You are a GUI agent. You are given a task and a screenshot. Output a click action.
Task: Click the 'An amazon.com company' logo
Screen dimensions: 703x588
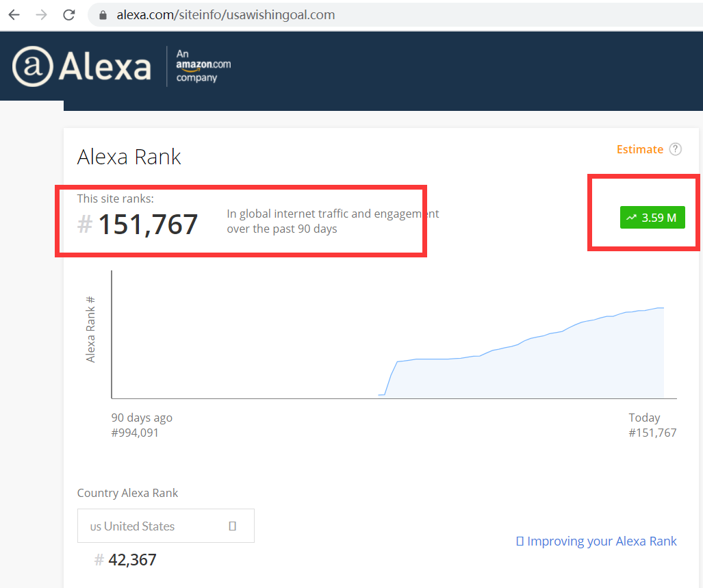[x=203, y=66]
